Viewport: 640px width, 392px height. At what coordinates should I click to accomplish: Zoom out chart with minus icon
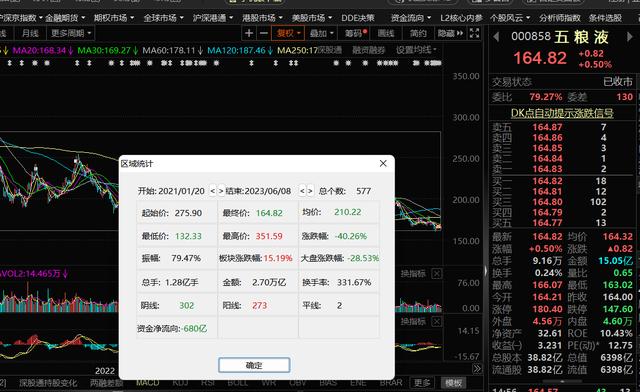pyautogui.click(x=264, y=33)
